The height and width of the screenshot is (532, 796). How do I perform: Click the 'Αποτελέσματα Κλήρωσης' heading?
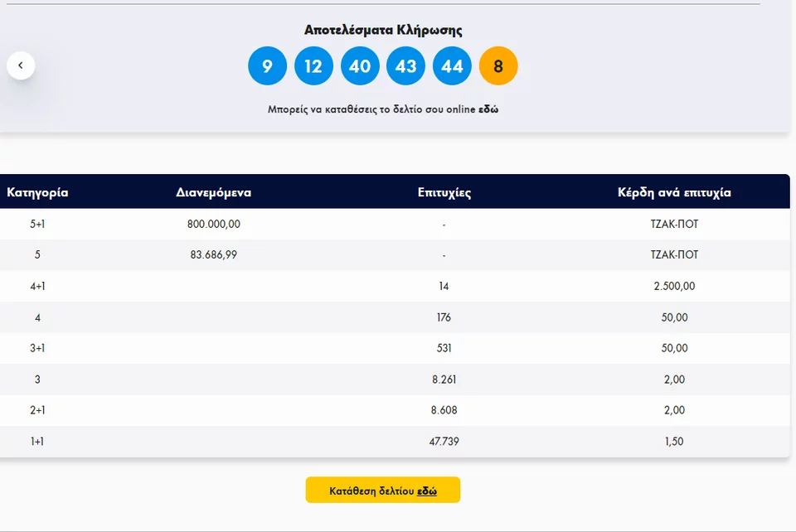[x=383, y=30]
